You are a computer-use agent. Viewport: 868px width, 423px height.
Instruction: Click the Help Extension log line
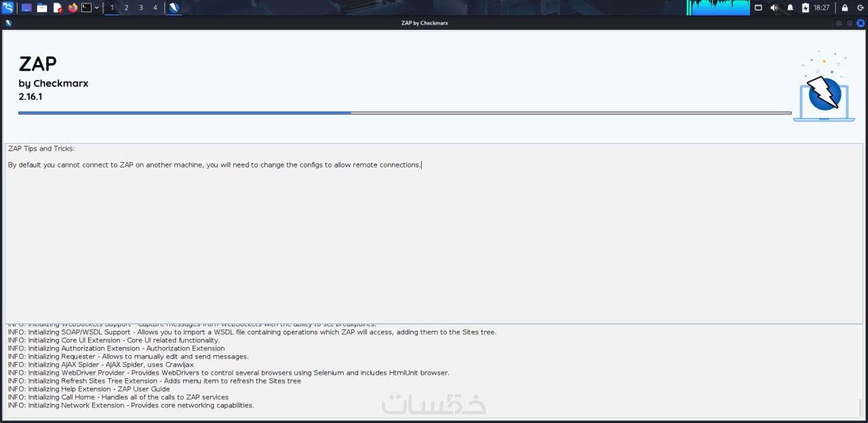(89, 389)
